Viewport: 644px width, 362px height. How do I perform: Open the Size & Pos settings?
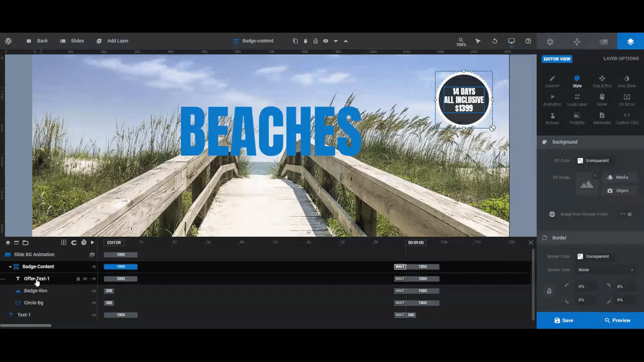coord(602,81)
